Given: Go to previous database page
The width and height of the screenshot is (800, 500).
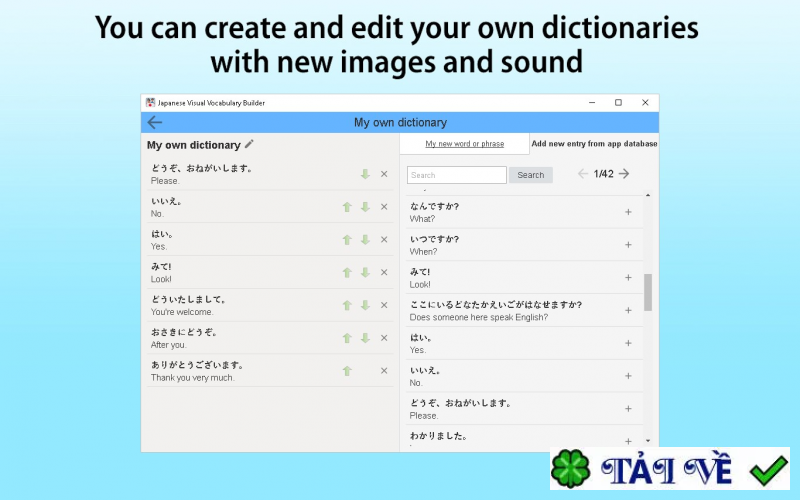Looking at the screenshot, I should point(583,174).
